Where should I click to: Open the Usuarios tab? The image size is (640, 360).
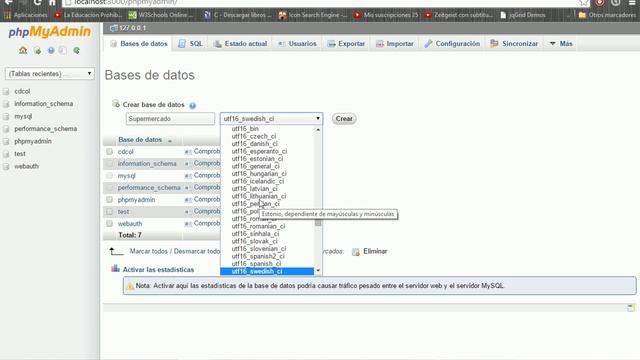pyautogui.click(x=297, y=44)
